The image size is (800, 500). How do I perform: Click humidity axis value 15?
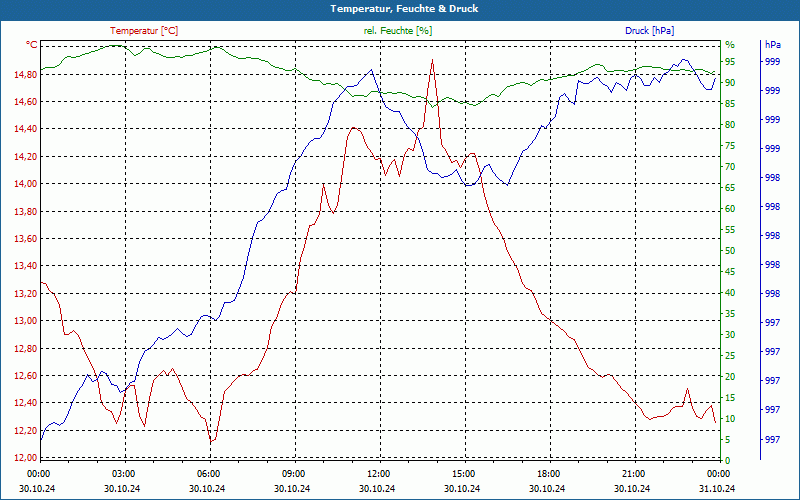coord(730,398)
